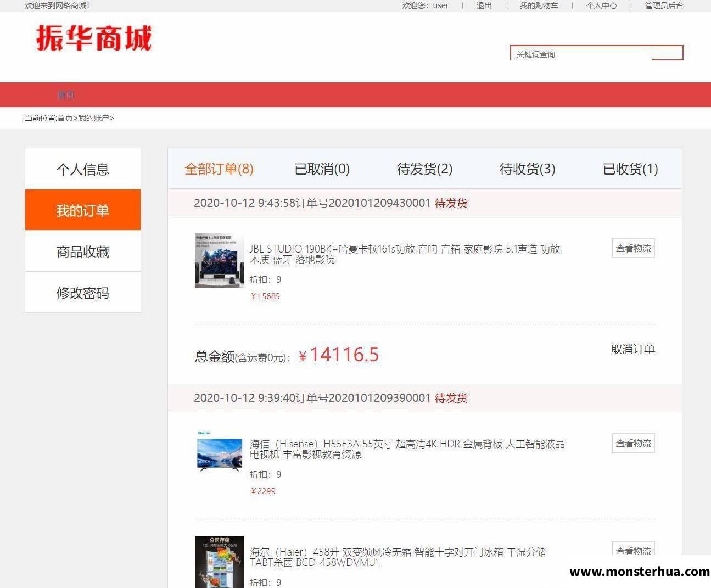Click the 振华商城 logo
Screen dimensions: 711x588
[94, 38]
